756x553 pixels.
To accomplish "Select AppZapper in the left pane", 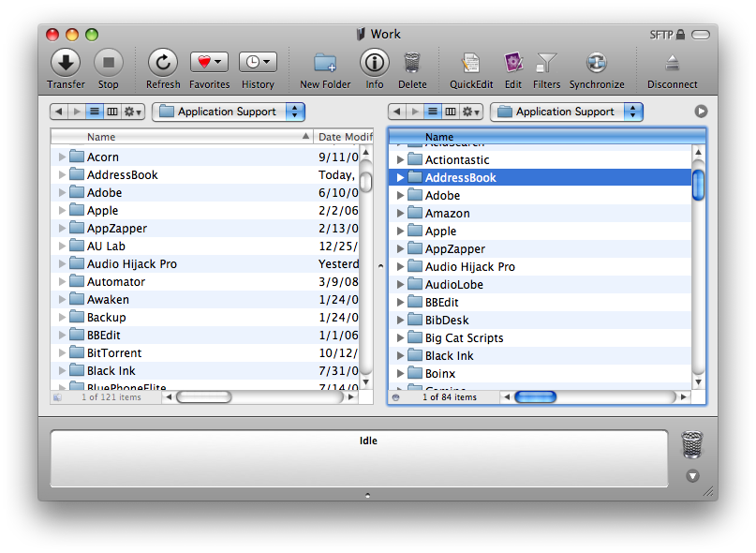I will pos(205,229).
